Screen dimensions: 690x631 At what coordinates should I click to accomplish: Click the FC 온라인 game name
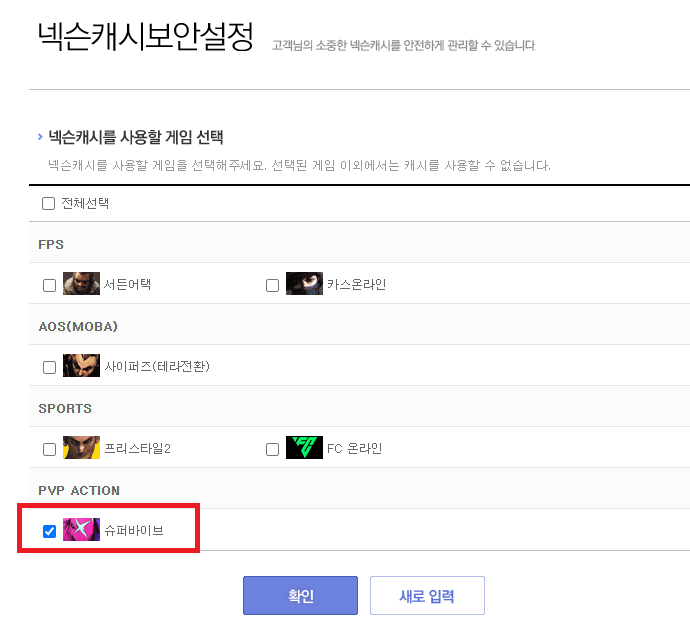[x=354, y=448]
